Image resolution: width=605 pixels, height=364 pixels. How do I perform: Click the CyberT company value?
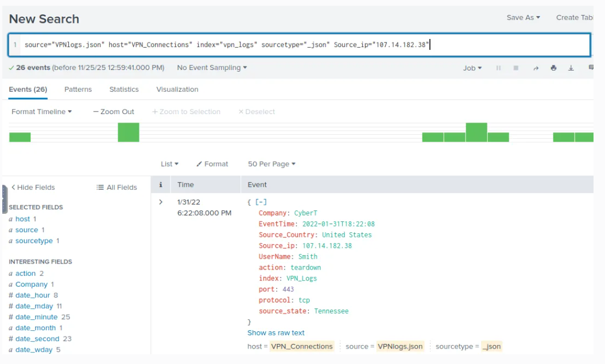(x=305, y=213)
